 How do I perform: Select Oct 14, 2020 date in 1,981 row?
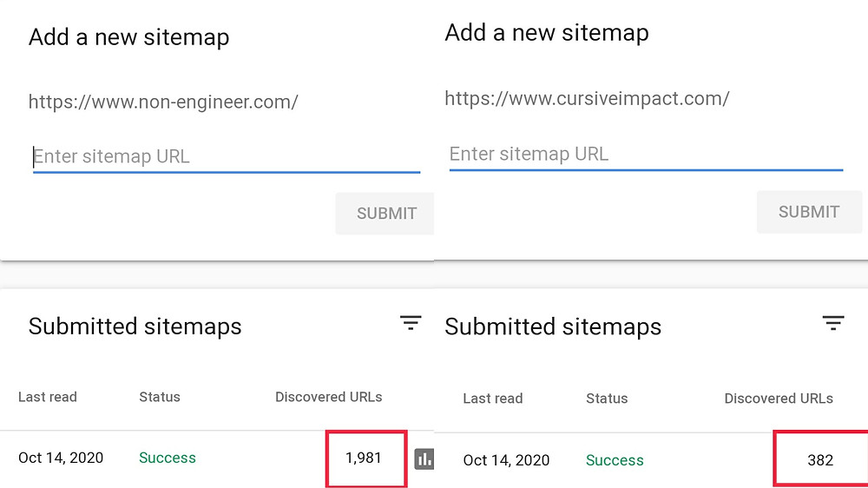click(x=61, y=458)
